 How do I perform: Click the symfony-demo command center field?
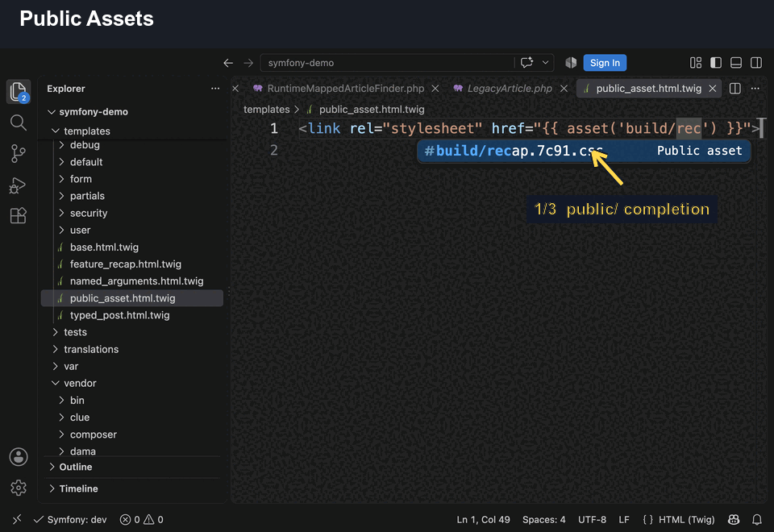(x=388, y=63)
